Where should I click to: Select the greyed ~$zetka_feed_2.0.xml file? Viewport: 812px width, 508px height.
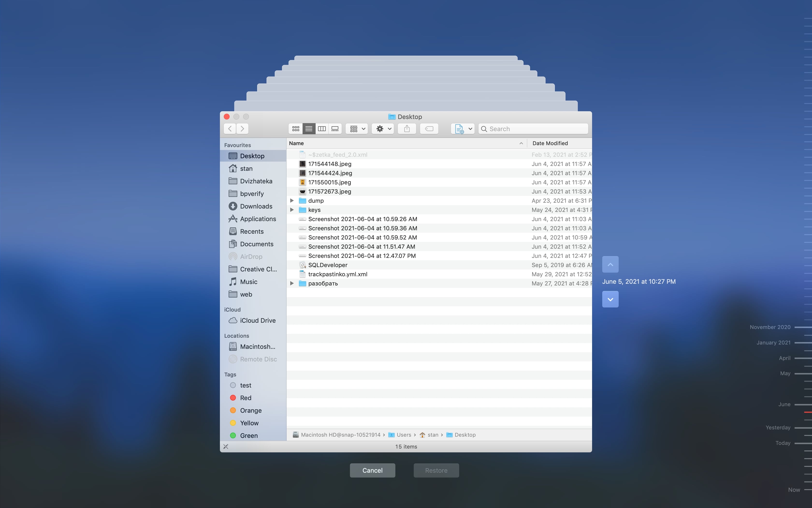[x=439, y=155]
